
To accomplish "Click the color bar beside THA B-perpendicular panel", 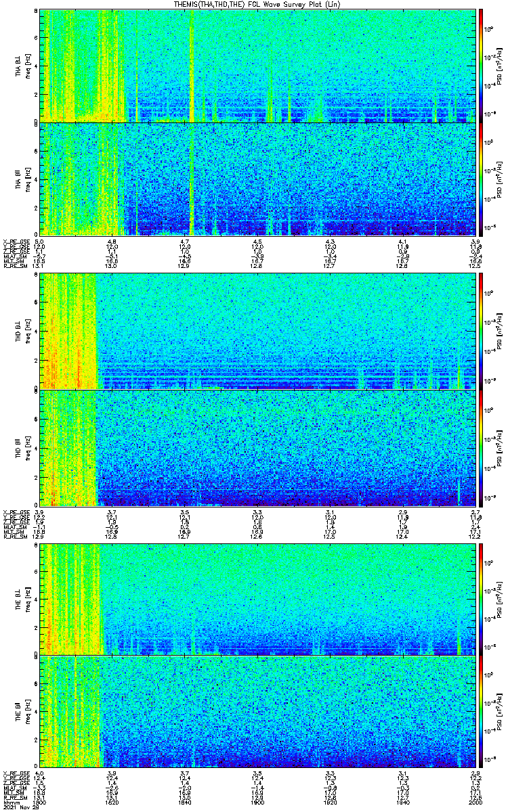I will (481, 65).
